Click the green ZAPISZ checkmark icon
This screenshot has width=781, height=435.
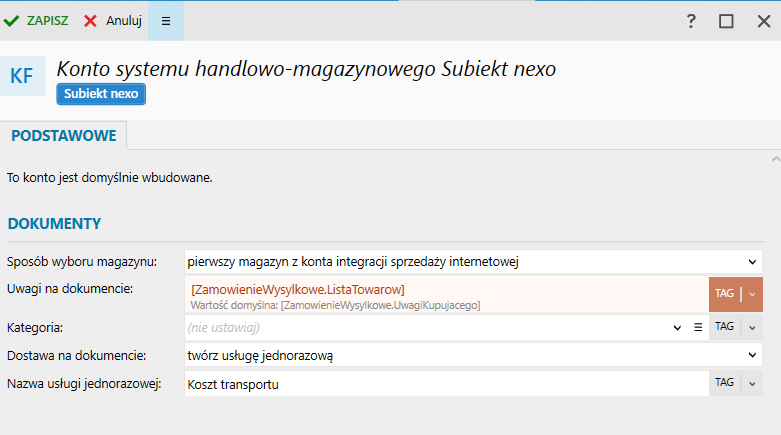click(11, 21)
